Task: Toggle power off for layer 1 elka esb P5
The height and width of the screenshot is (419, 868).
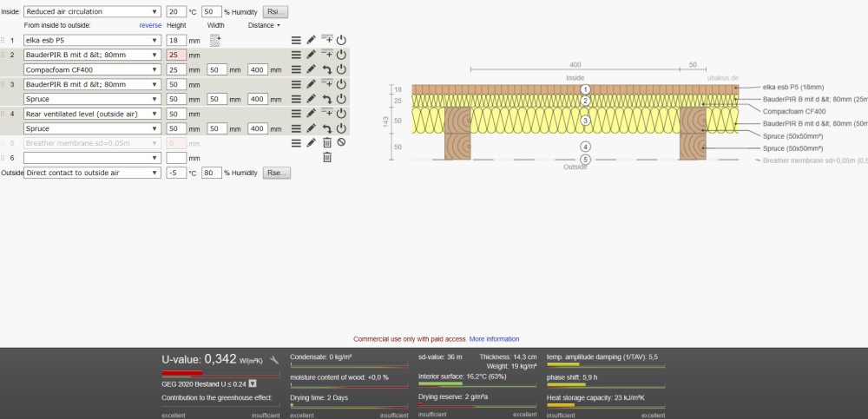Action: [x=341, y=41]
